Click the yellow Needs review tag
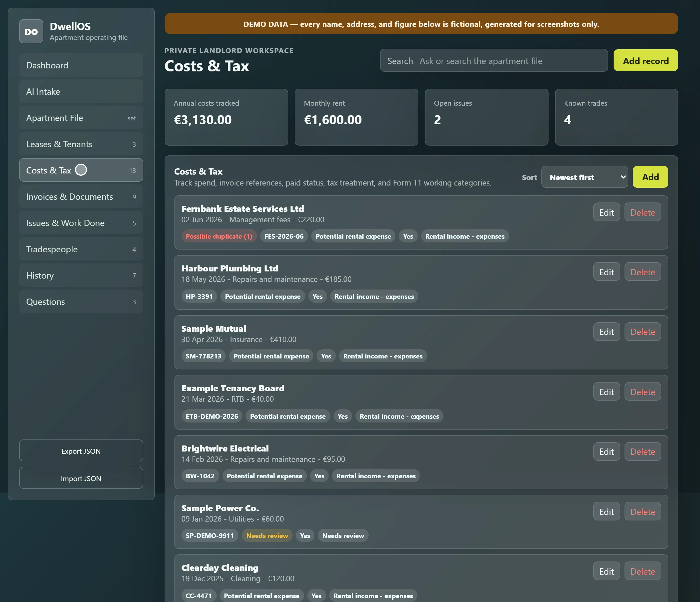This screenshot has height=602, width=700. [267, 536]
